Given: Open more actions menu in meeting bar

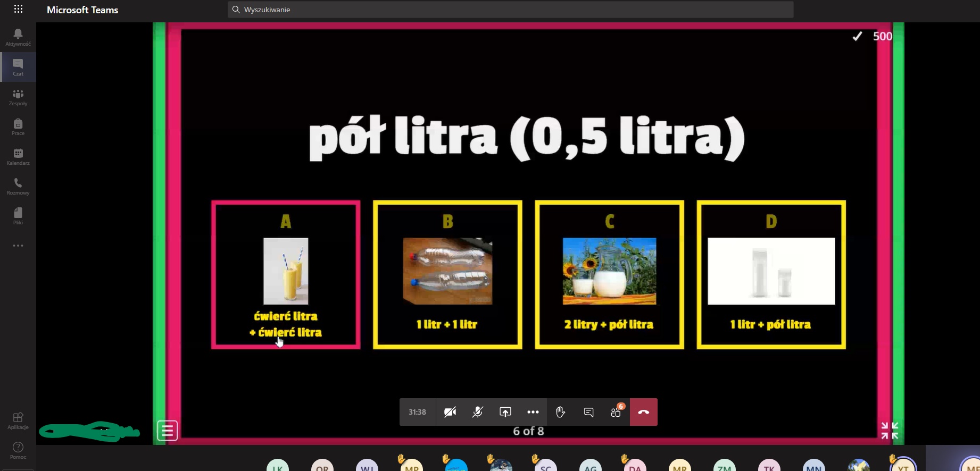Looking at the screenshot, I should click(x=533, y=413).
